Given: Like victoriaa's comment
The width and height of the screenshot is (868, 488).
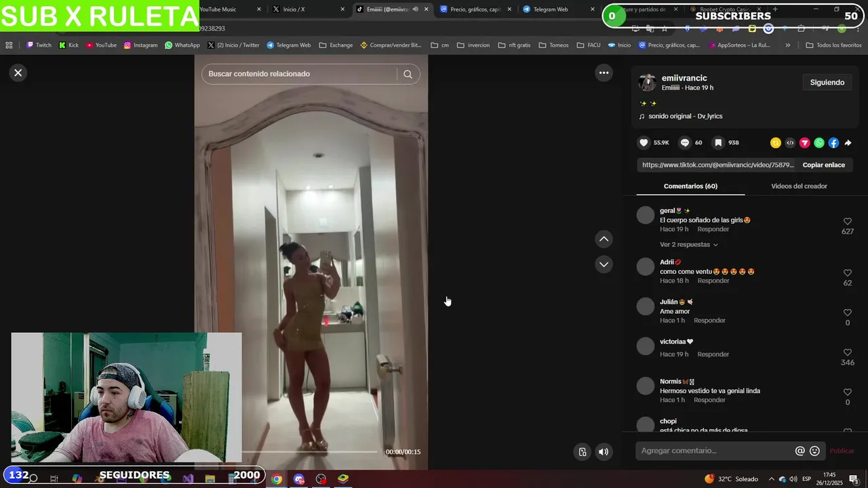Looking at the screenshot, I should (847, 352).
